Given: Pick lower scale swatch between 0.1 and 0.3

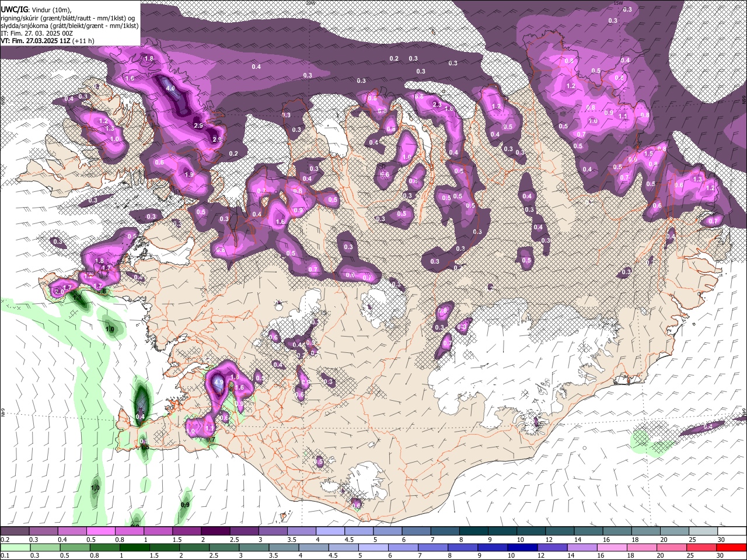Looking at the screenshot, I should coord(15,547).
